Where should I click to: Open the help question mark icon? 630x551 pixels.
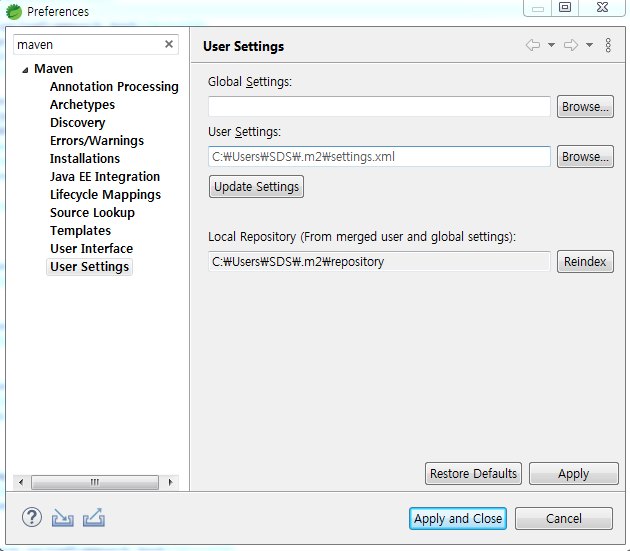coord(32,517)
